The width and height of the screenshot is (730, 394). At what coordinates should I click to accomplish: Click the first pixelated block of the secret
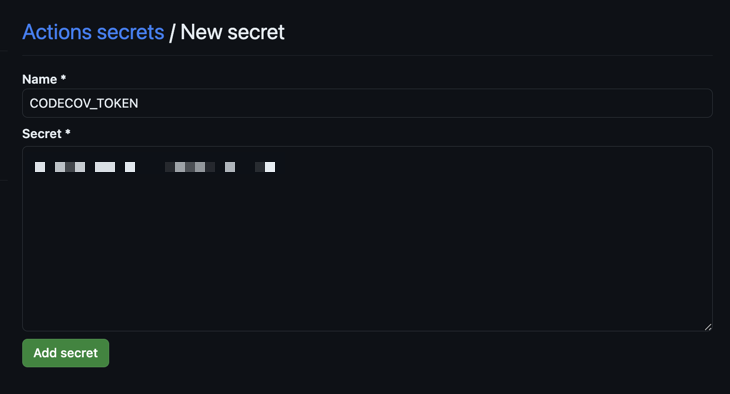40,167
